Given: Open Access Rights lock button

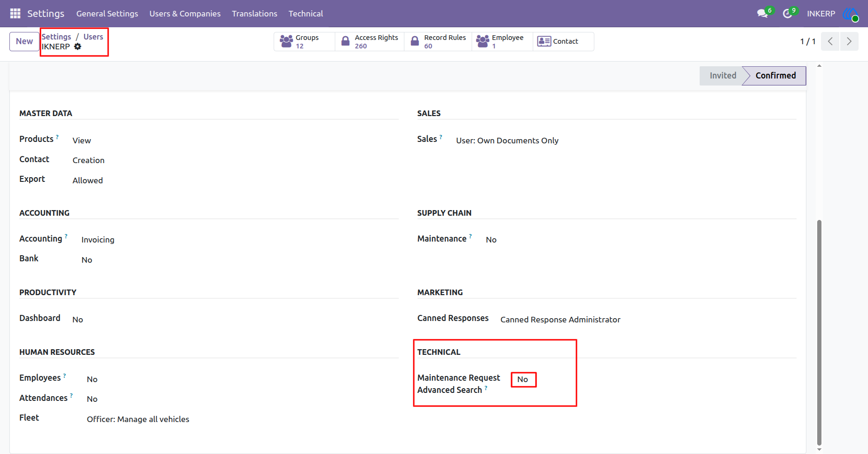Looking at the screenshot, I should point(370,41).
